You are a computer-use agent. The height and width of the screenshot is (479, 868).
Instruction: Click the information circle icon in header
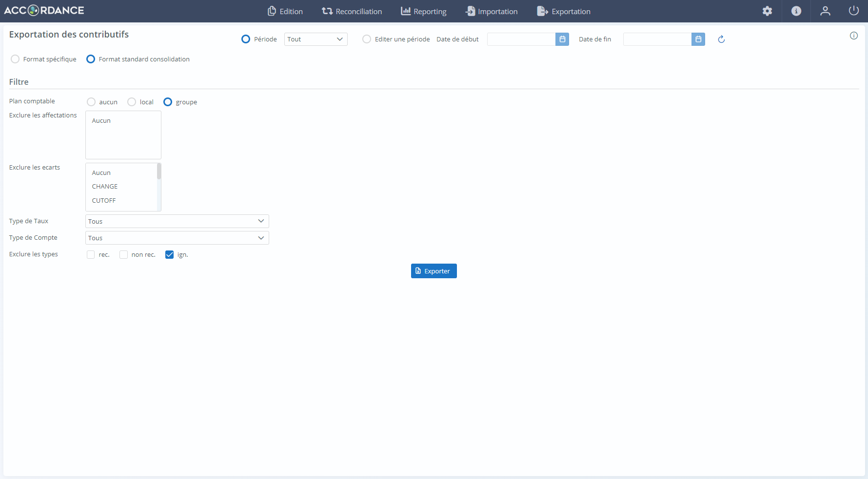click(796, 11)
